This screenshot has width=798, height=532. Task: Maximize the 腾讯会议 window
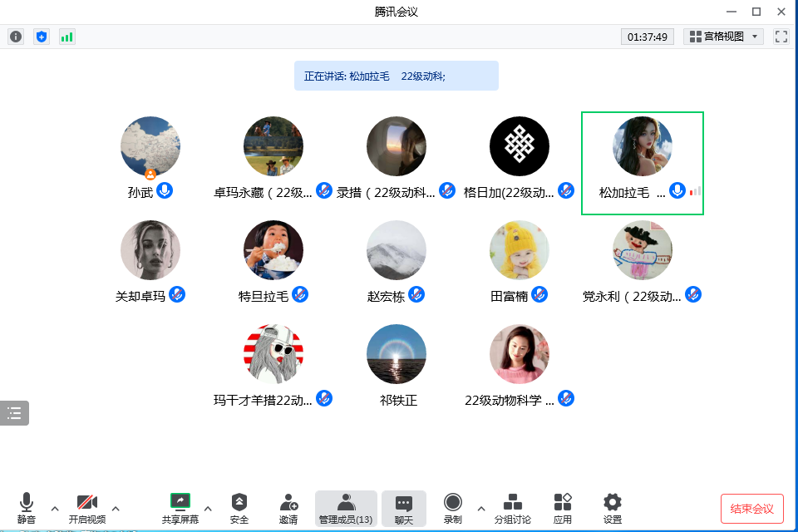[756, 12]
